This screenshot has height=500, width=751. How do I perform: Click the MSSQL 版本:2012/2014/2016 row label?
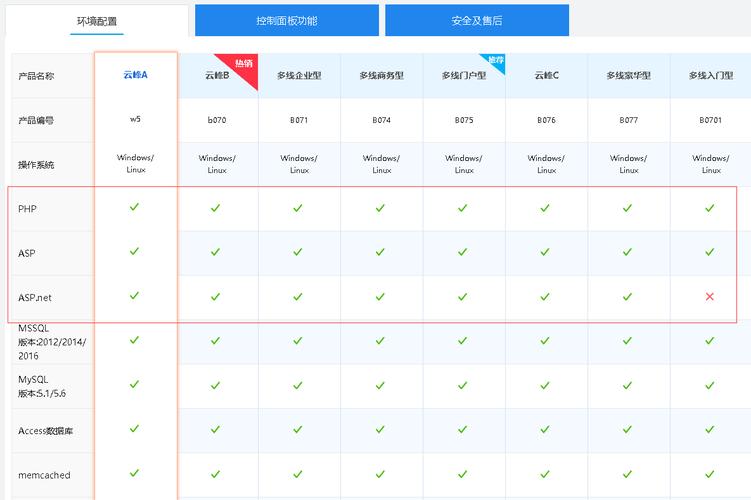52,342
